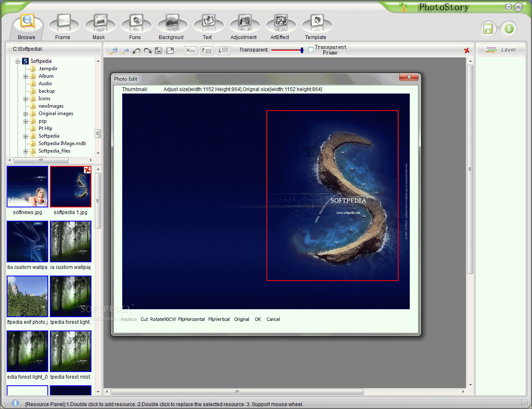532x409 pixels.
Task: Expand the Softpedia_files folder node
Action: (x=25, y=151)
